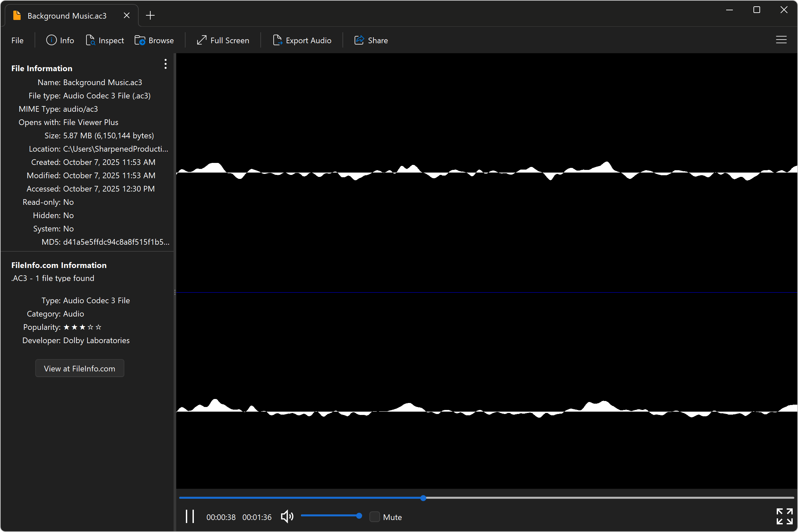The width and height of the screenshot is (798, 532).
Task: Click the Opens with File Viewer Plus text
Action: tap(90, 122)
